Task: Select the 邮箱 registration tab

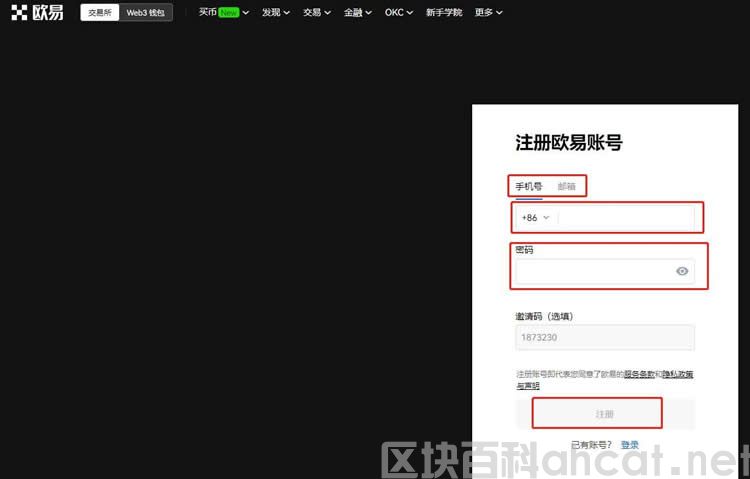Action: [x=566, y=187]
